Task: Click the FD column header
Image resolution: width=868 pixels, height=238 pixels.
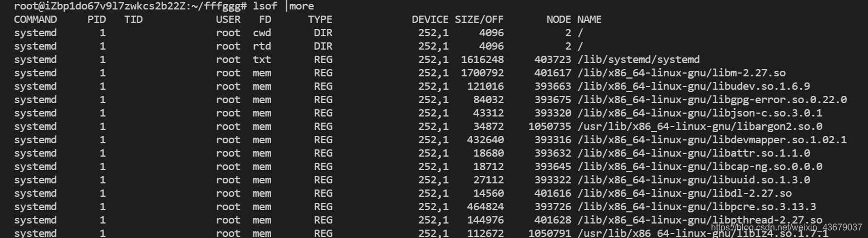Action: click(265, 20)
